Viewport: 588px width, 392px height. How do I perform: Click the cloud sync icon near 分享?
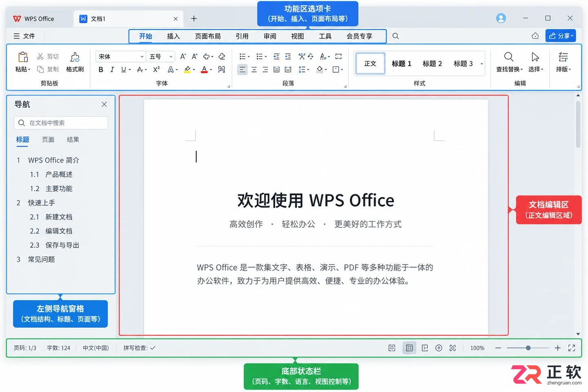[x=535, y=36]
